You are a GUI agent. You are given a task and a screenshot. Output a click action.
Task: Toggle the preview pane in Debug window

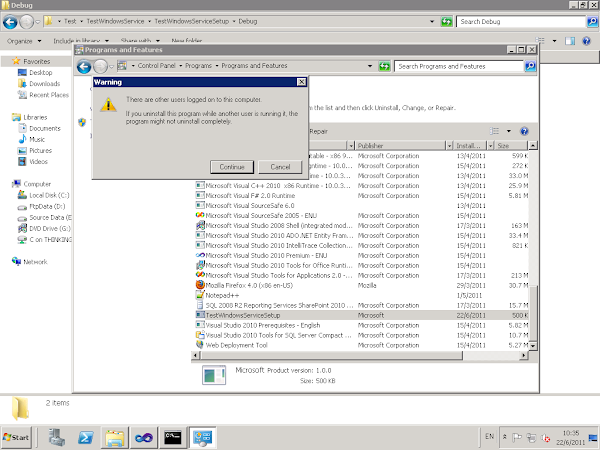[570, 41]
